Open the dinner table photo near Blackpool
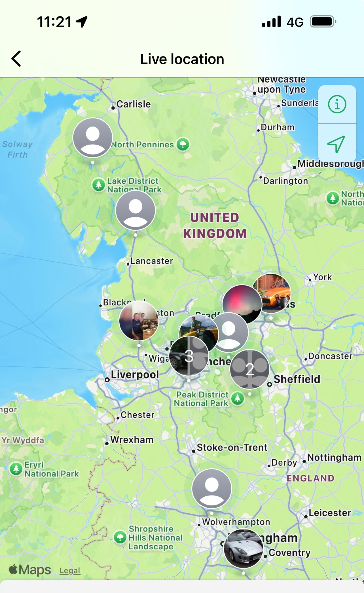This screenshot has height=593, width=364. [139, 321]
